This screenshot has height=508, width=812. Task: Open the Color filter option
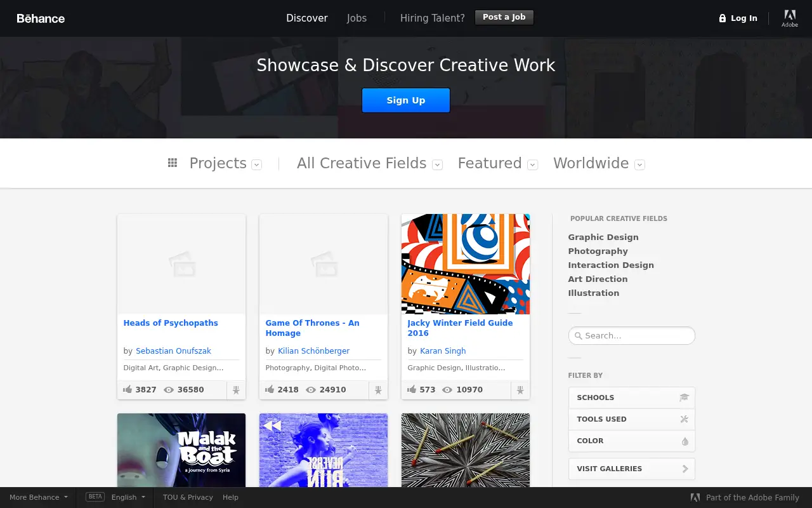[x=632, y=441]
